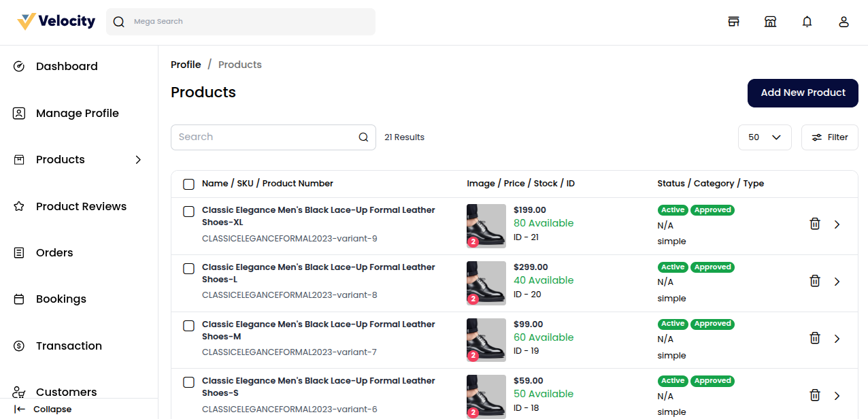Go to Dashboard in sidebar
Screen dimensions: 868x419
(66, 67)
